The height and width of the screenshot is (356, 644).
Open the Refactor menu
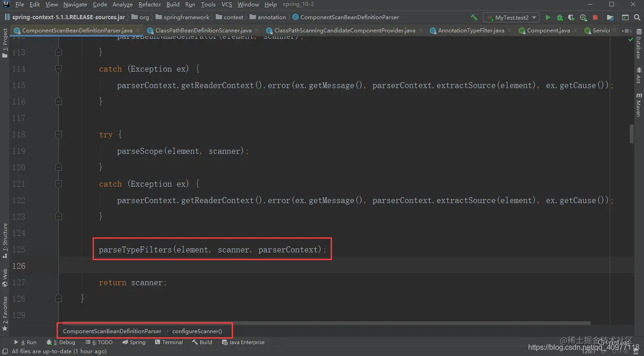coord(150,4)
